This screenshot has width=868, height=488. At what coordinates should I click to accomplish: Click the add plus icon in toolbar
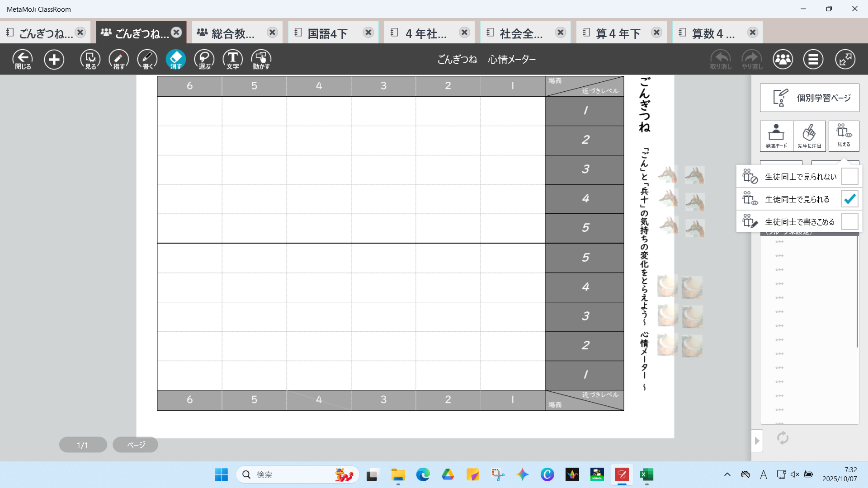[x=54, y=59]
